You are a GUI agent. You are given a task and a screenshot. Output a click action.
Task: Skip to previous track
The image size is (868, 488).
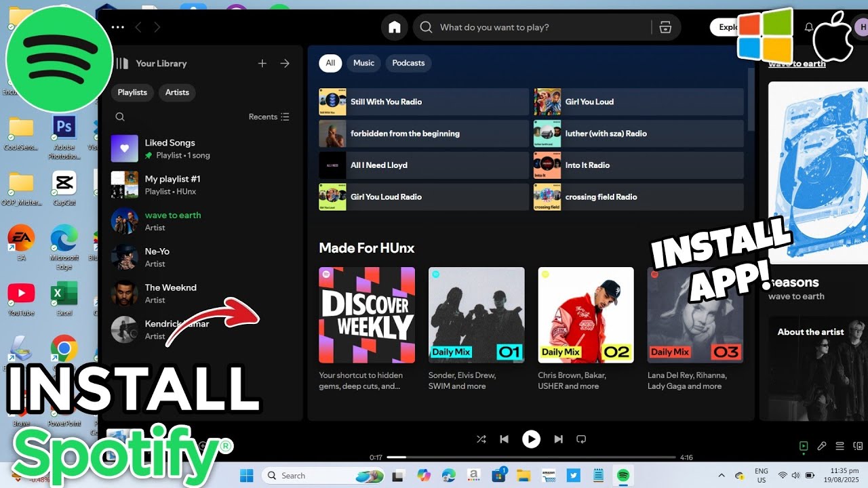click(x=504, y=439)
